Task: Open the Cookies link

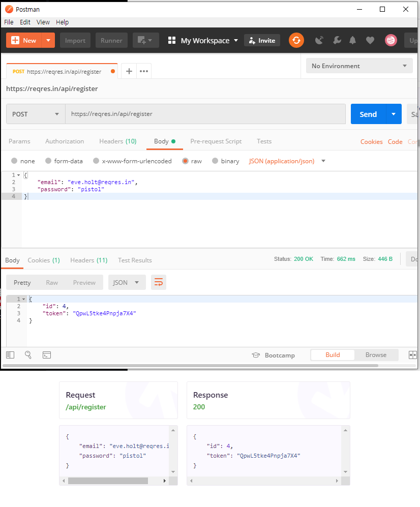Action: 372,141
